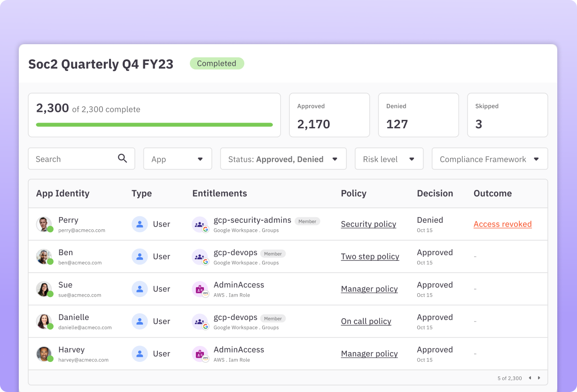
Task: Click the green completion progress bar
Action: click(x=154, y=125)
